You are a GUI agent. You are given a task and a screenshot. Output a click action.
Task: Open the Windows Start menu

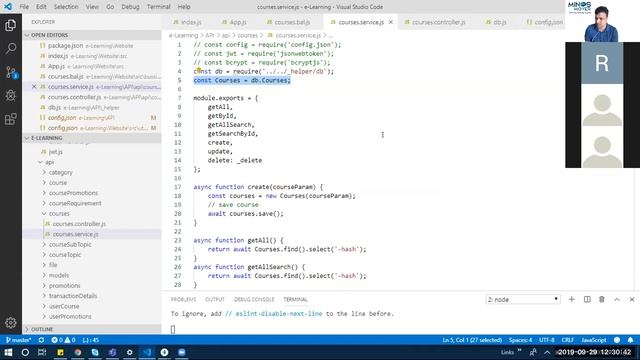pos(8,352)
